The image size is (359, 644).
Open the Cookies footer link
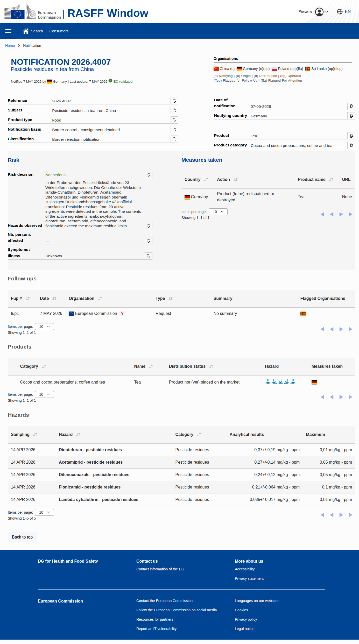click(x=241, y=610)
